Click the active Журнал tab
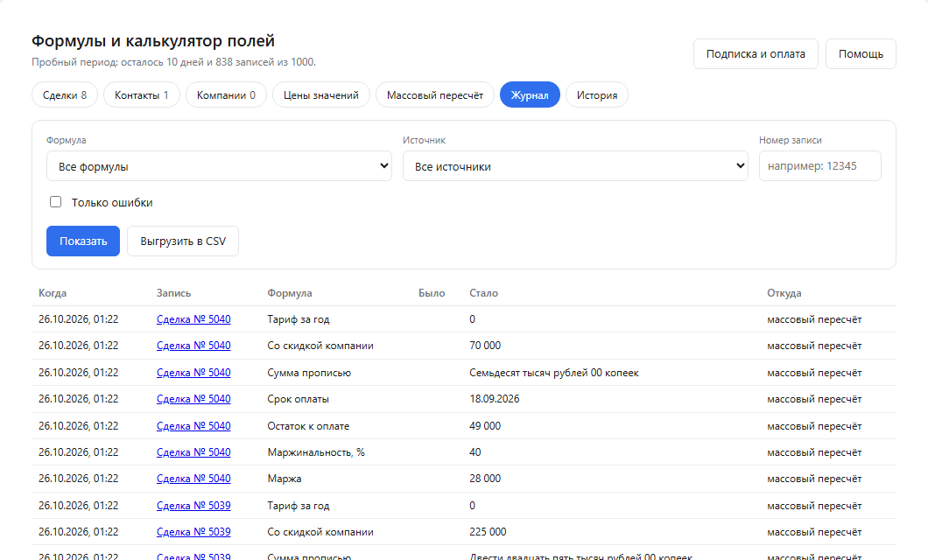 (530, 94)
